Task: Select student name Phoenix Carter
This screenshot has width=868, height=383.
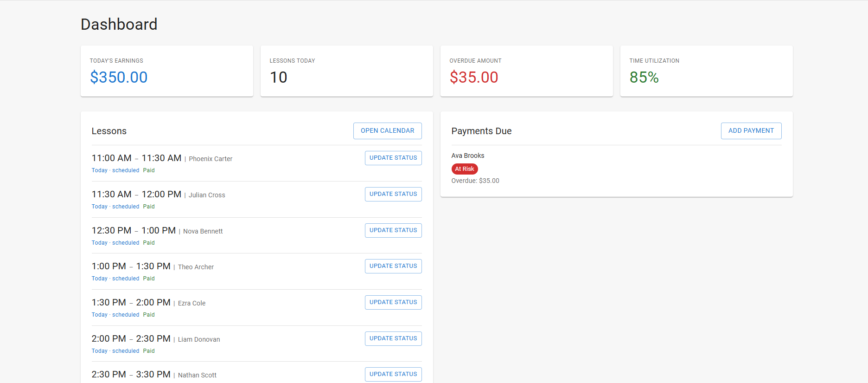Action: pyautogui.click(x=211, y=159)
